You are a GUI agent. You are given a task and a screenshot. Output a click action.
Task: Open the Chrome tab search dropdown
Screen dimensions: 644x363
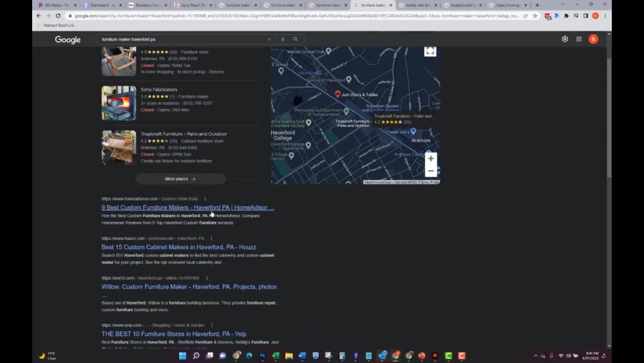pos(563,5)
